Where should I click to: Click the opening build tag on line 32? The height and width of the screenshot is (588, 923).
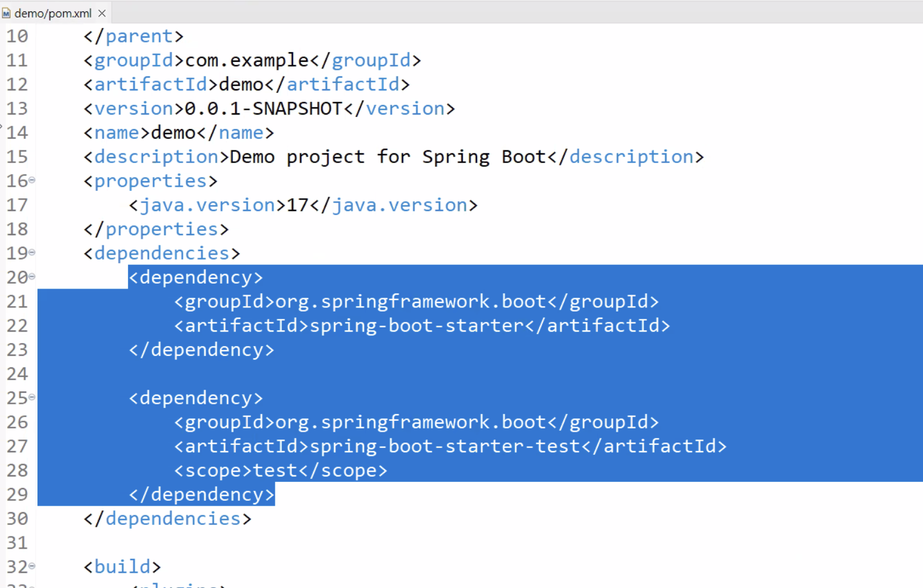coord(122,567)
